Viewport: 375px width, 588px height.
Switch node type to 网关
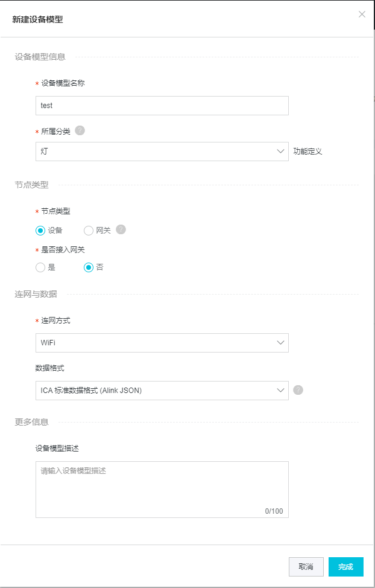coord(88,230)
